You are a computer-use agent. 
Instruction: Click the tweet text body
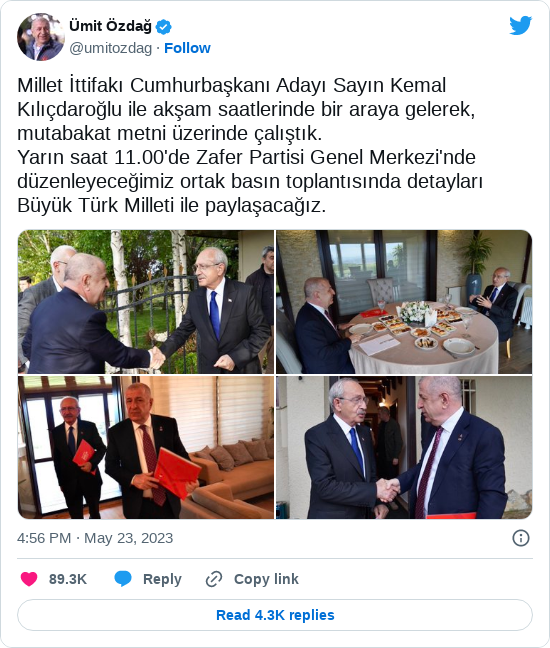[x=252, y=145]
